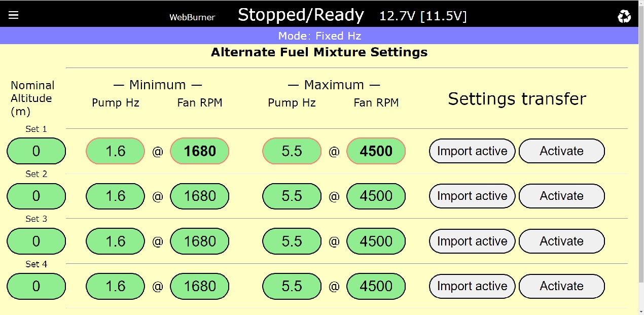Click Import active for Set 3
This screenshot has height=315, width=644.
(472, 241)
